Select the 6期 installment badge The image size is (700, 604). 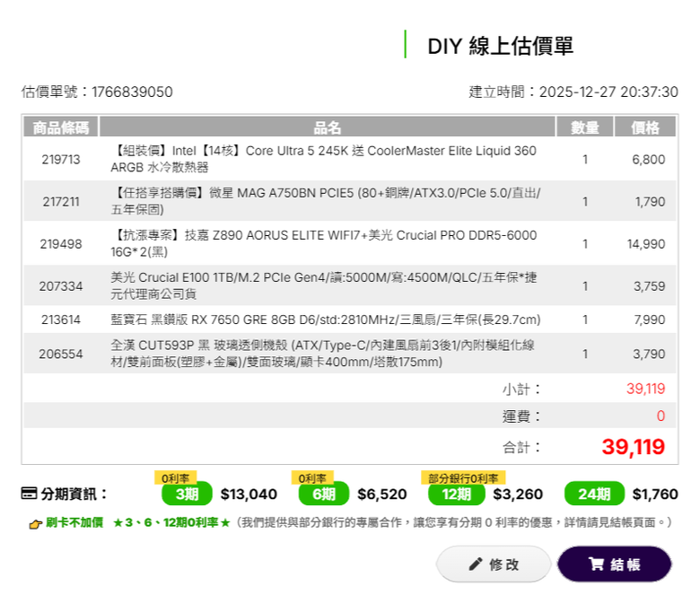324,494
